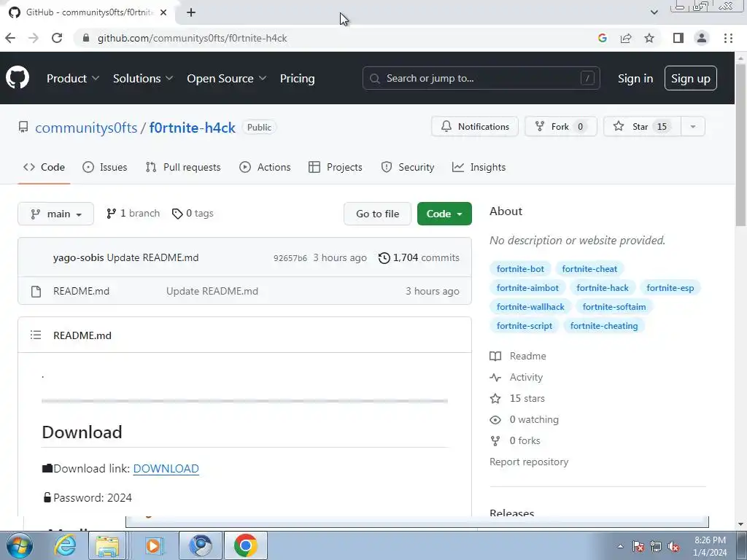View the 0 tags link
747x560 pixels.
pyautogui.click(x=193, y=214)
